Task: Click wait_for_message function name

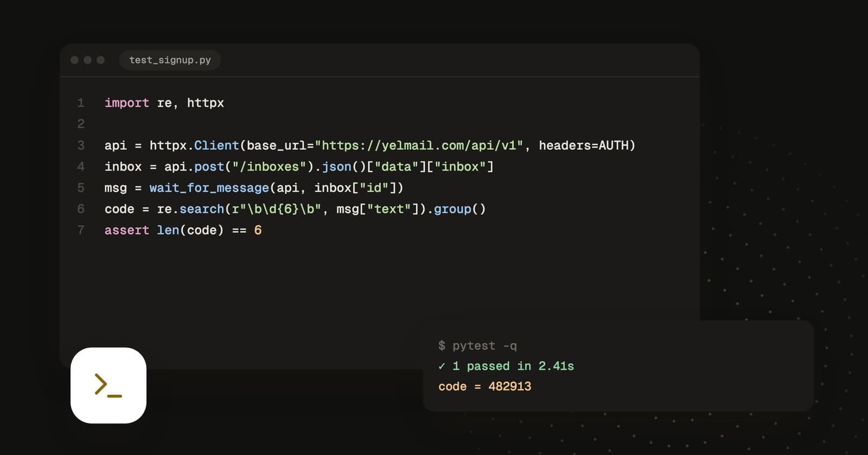Action: point(209,188)
